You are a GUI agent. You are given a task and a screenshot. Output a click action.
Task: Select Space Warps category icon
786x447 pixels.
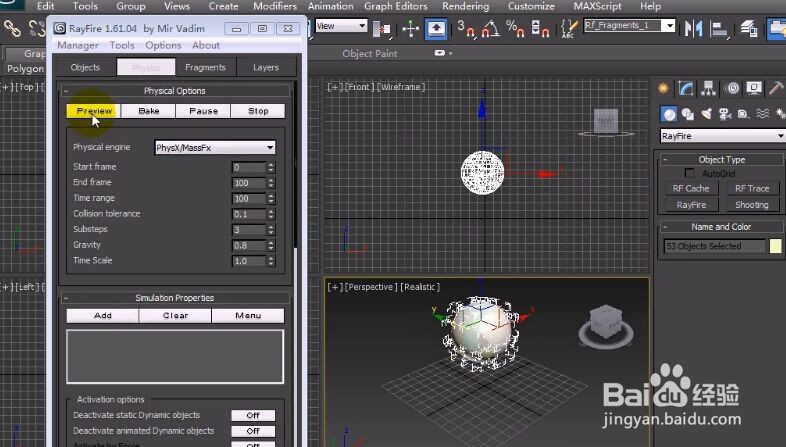pyautogui.click(x=762, y=114)
